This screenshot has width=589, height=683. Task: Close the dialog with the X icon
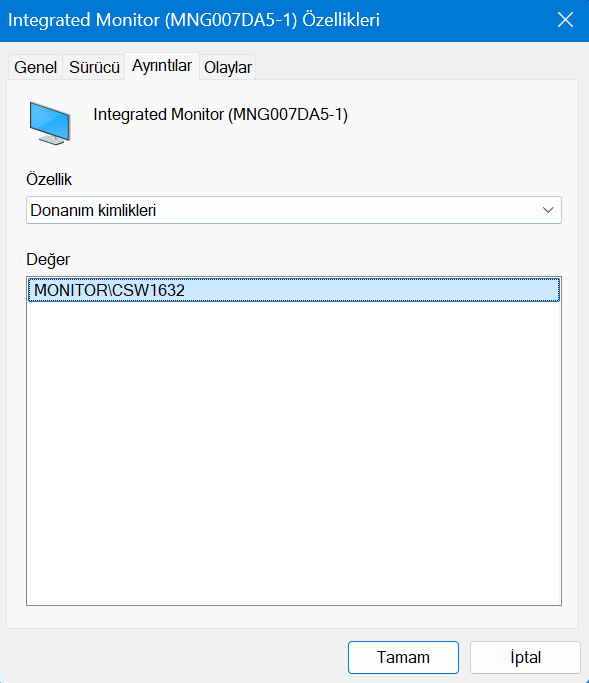tap(565, 20)
